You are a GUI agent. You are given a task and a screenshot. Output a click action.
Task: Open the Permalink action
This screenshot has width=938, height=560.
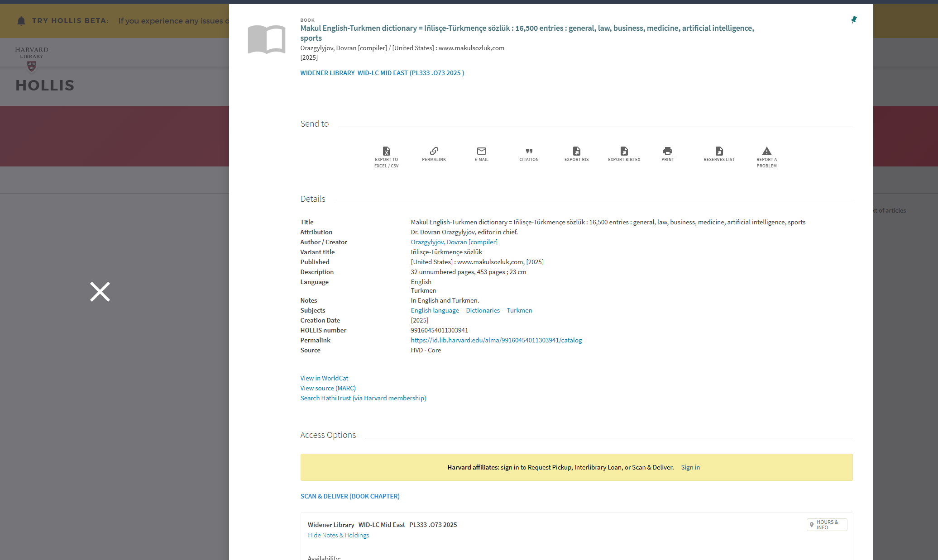click(434, 154)
